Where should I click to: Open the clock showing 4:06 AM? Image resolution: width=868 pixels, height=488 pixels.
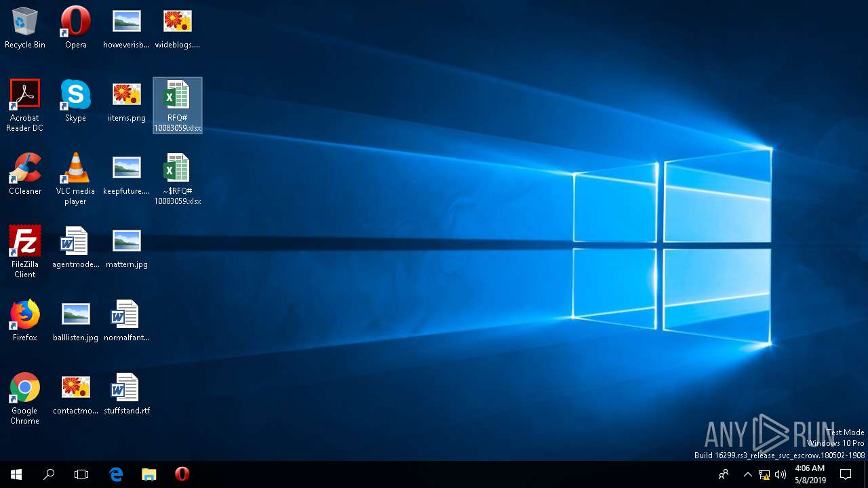point(810,474)
